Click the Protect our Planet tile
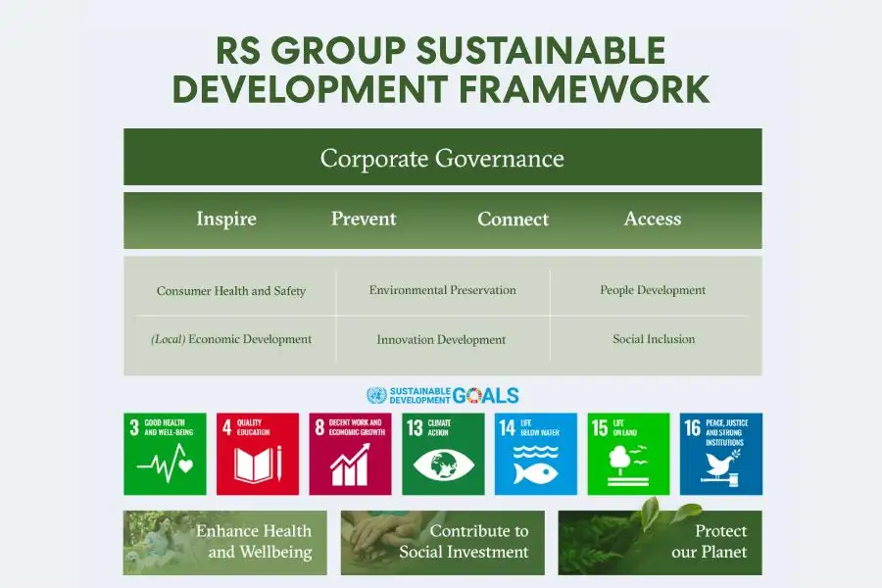 click(660, 542)
